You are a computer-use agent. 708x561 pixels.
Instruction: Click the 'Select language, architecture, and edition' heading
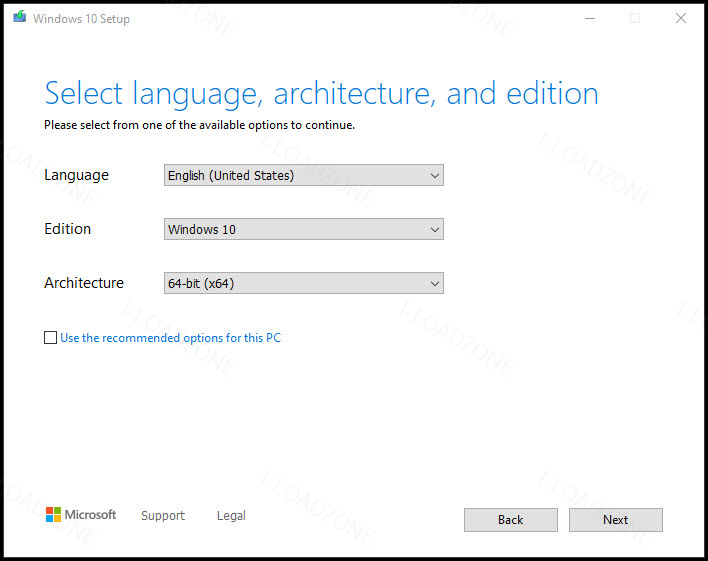click(321, 94)
